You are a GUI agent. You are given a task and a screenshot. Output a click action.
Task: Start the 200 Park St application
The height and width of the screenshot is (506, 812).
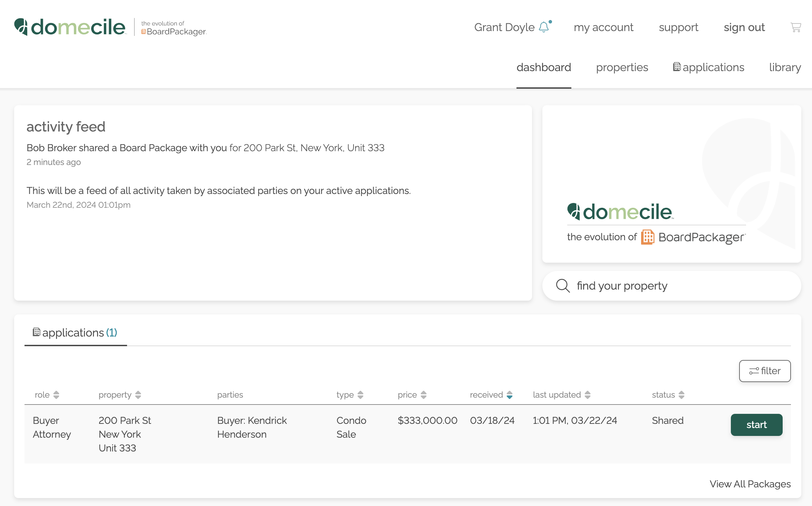click(756, 425)
